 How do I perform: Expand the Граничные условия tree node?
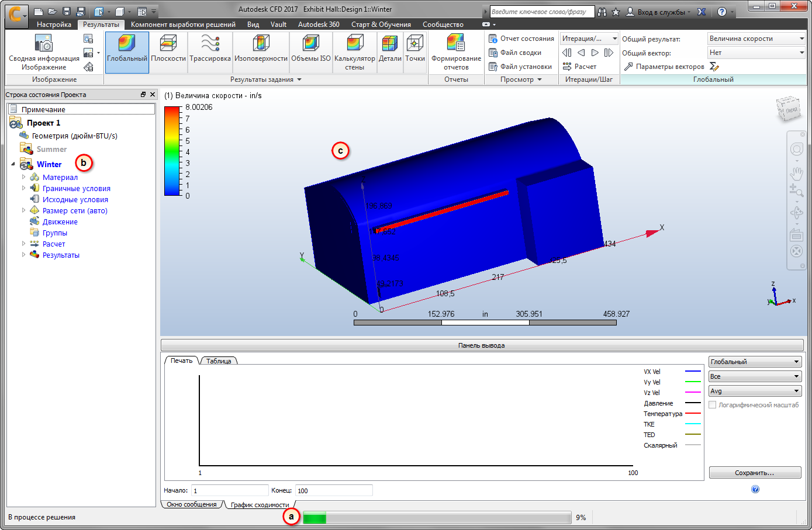(24, 188)
